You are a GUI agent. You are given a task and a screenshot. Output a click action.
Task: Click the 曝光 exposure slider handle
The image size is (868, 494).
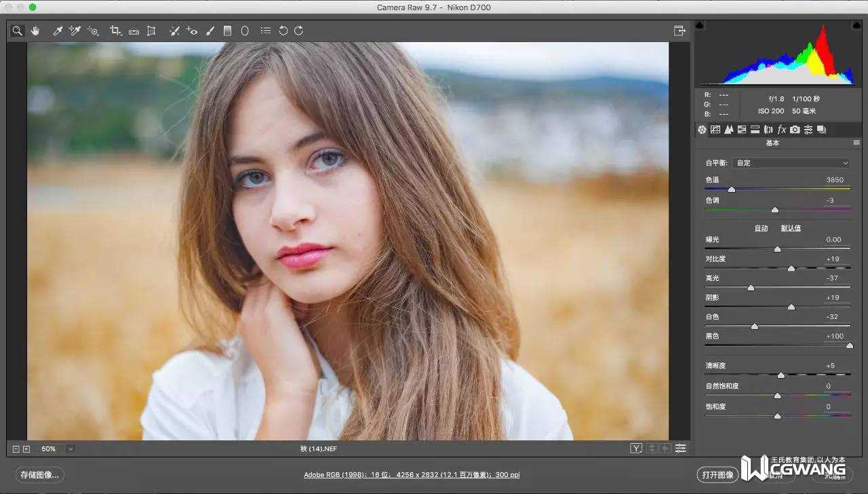777,250
